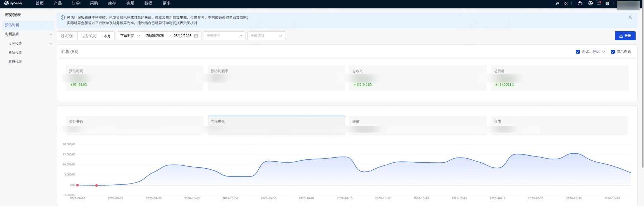Toggle the 对比 comparison checkbox
This screenshot has width=644, height=206.
[x=578, y=52]
